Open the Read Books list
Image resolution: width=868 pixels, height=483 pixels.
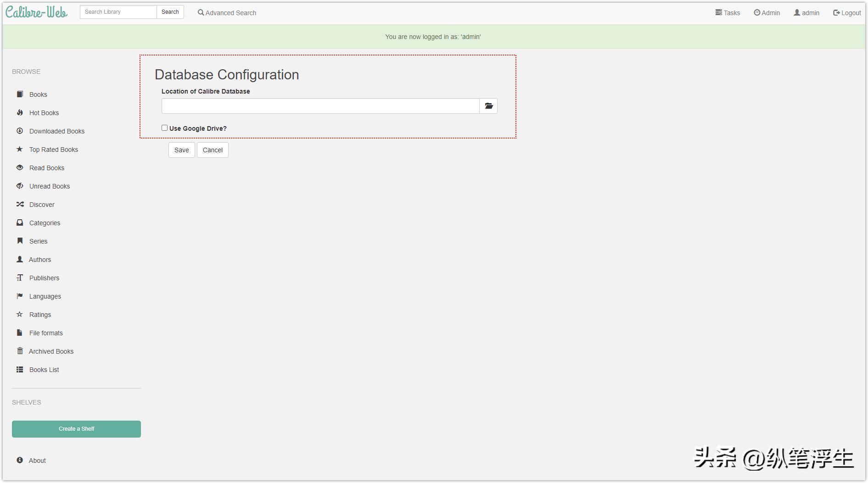pos(47,168)
